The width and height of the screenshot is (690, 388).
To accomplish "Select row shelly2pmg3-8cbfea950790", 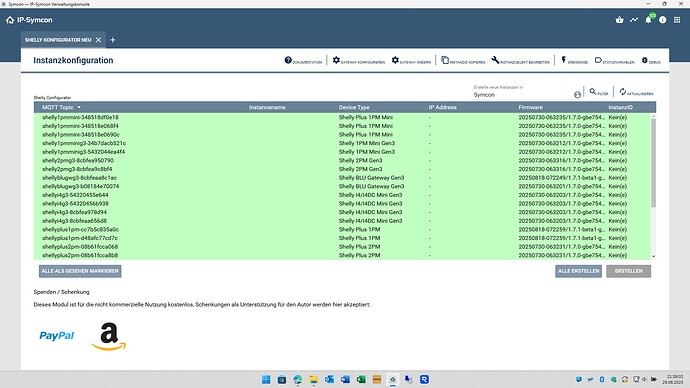I will tap(341, 161).
